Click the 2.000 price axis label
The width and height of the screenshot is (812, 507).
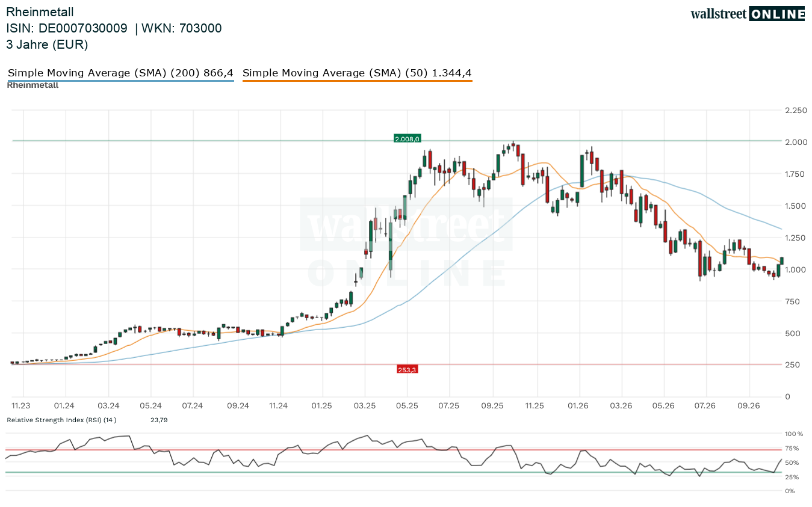[x=796, y=142]
